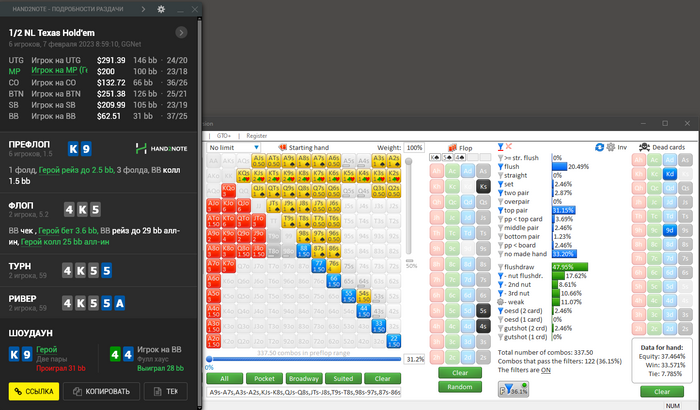Select the AJs cell in the hand matrix

pyautogui.click(x=259, y=161)
